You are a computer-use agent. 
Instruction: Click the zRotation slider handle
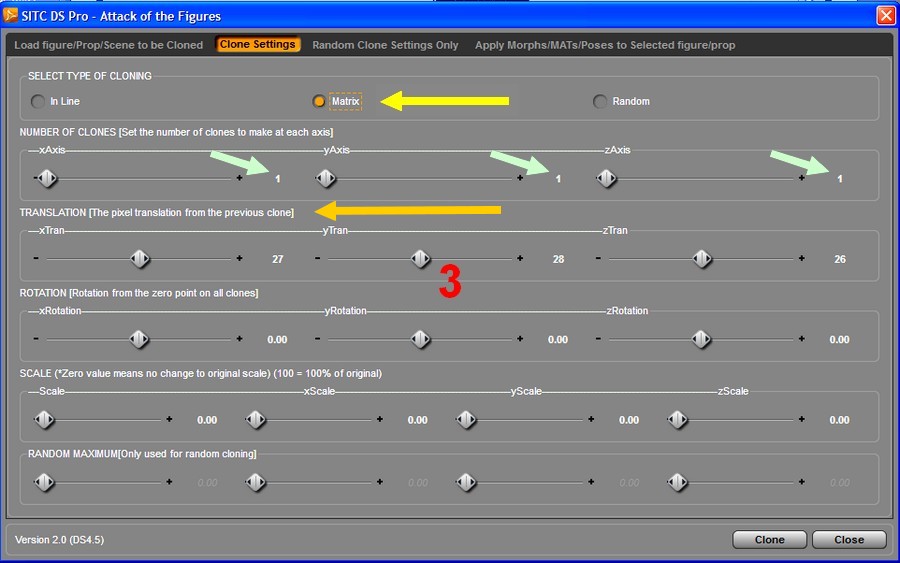coord(701,339)
